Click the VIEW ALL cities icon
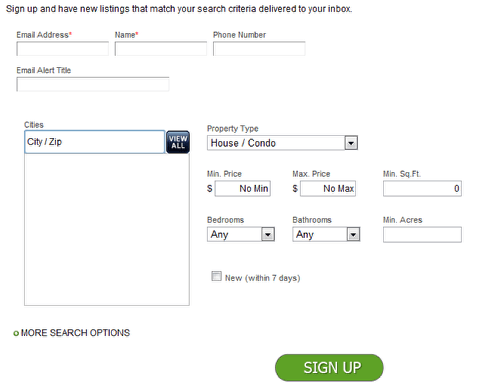The width and height of the screenshot is (480, 383). tap(178, 142)
